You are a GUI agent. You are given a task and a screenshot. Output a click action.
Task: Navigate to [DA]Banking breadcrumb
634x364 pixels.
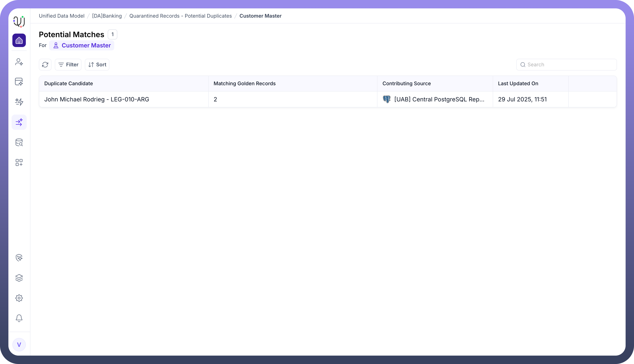pyautogui.click(x=107, y=16)
